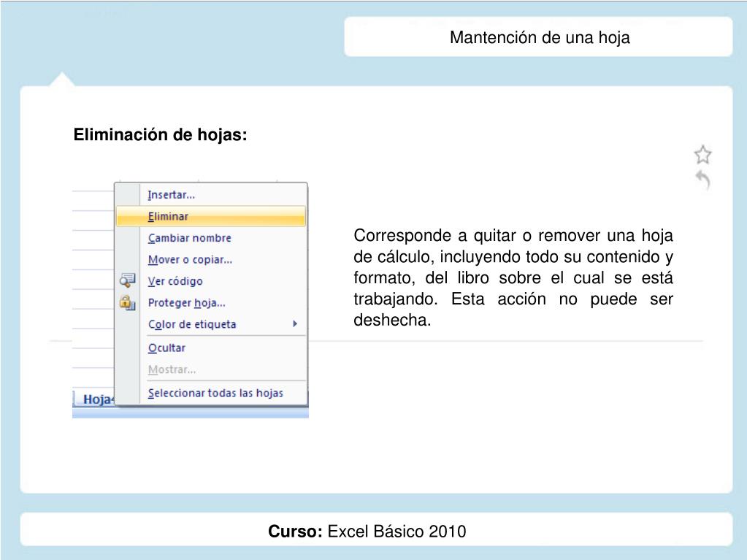Click the Ver código magnifier icon
Screen dimensions: 747x560
pos(127,280)
